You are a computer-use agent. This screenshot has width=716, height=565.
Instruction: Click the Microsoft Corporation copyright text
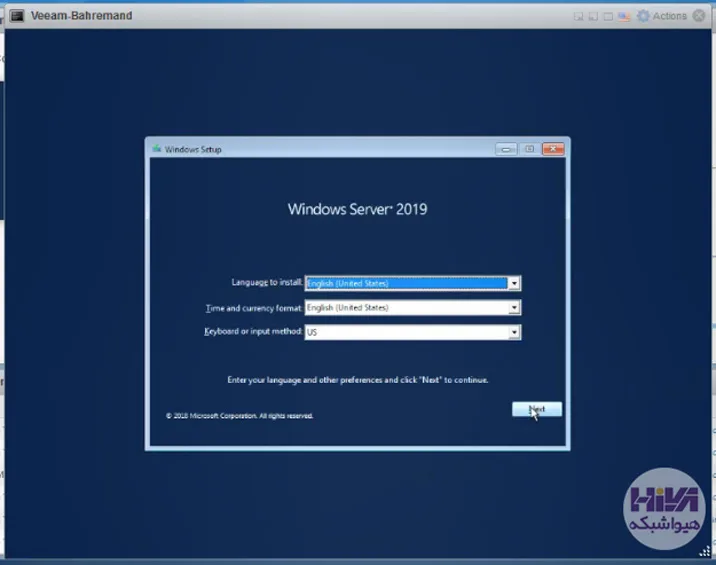239,416
